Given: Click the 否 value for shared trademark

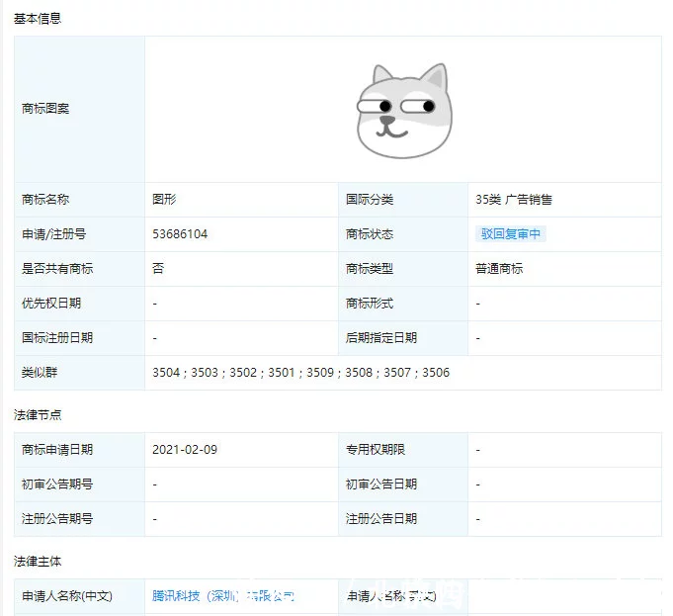Looking at the screenshot, I should pos(158,269).
